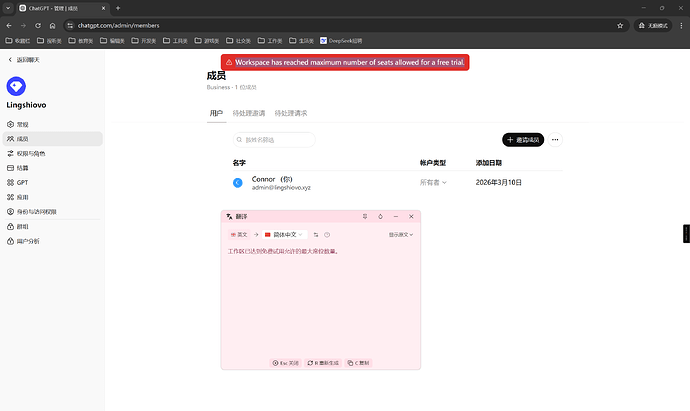
Task: Click the pin icon in translator window
Action: click(365, 217)
